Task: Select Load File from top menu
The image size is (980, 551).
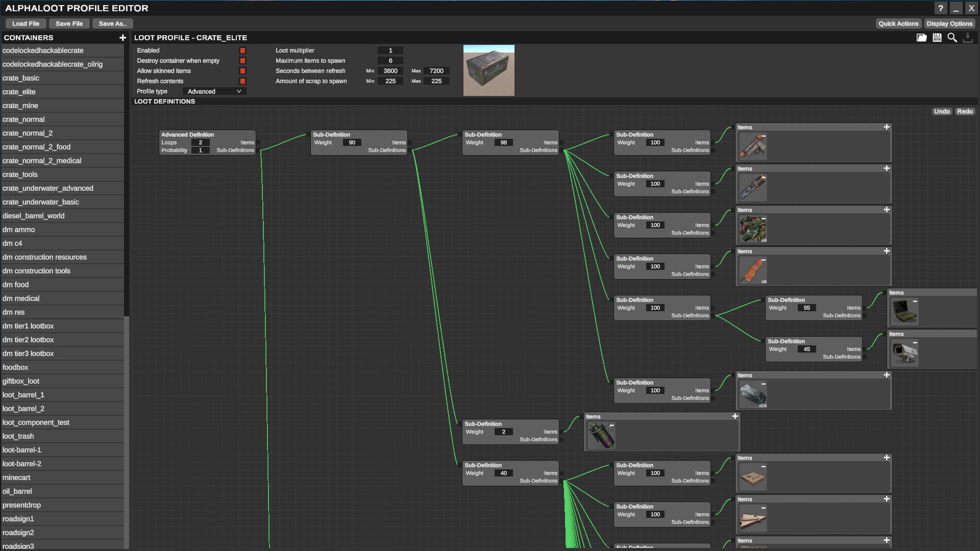Action: 25,23
